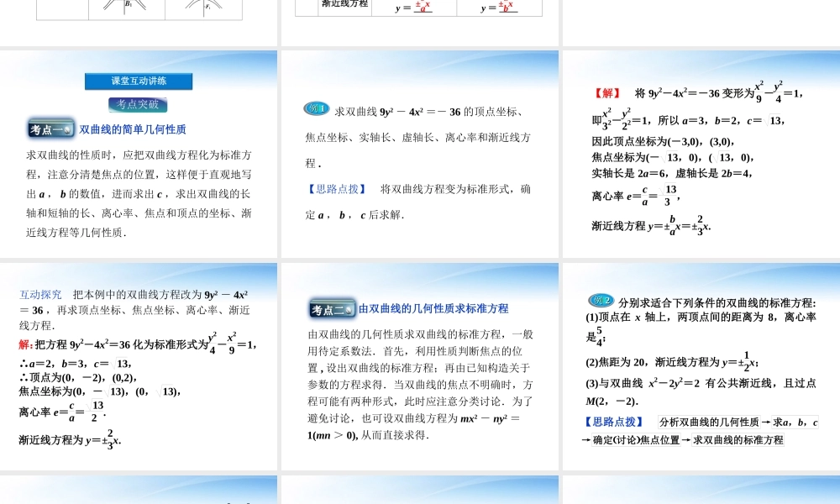The width and height of the screenshot is (840, 504).
Task: Click 1(mn > 0), 从而直接求得
Action: pyautogui.click(x=369, y=435)
